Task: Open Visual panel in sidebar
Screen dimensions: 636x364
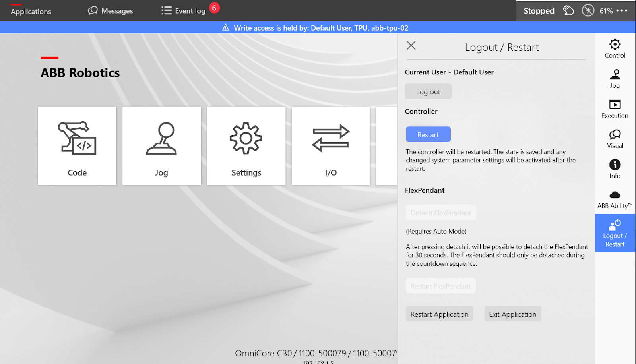Action: point(615,139)
